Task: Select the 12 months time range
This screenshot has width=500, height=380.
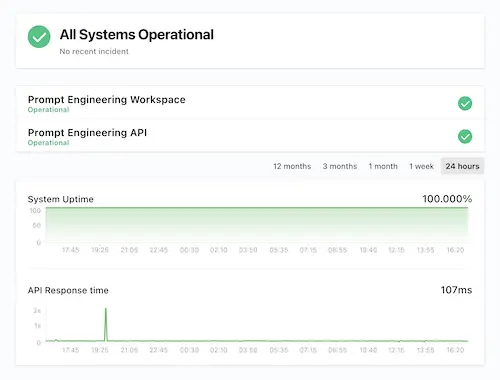Action: (x=292, y=166)
